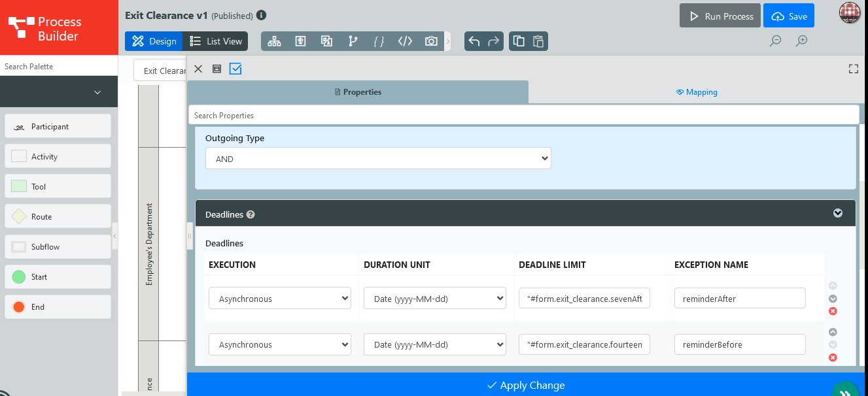Collapse the Deadlines section chevron
This screenshot has width=868, height=396.
[837, 213]
